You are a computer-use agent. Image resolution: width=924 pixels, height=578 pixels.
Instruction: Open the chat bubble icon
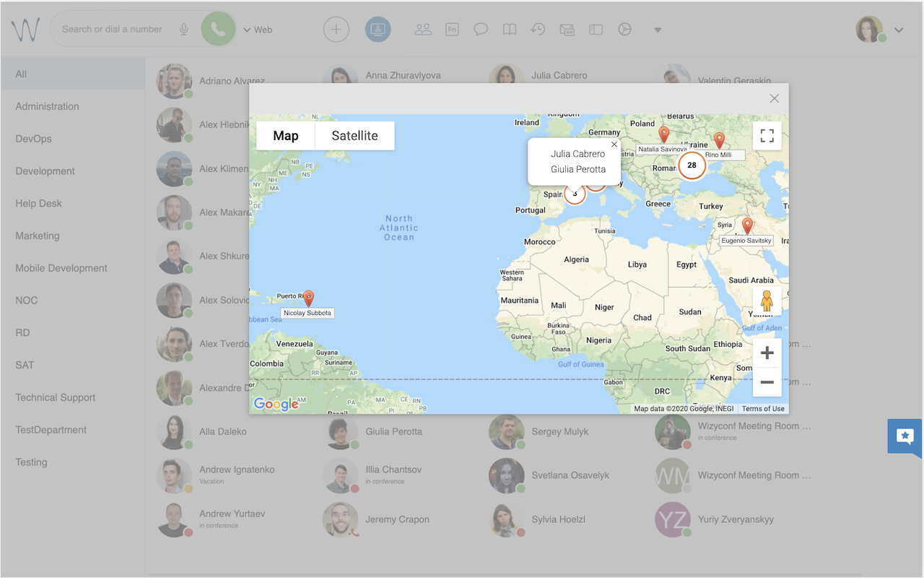click(481, 30)
